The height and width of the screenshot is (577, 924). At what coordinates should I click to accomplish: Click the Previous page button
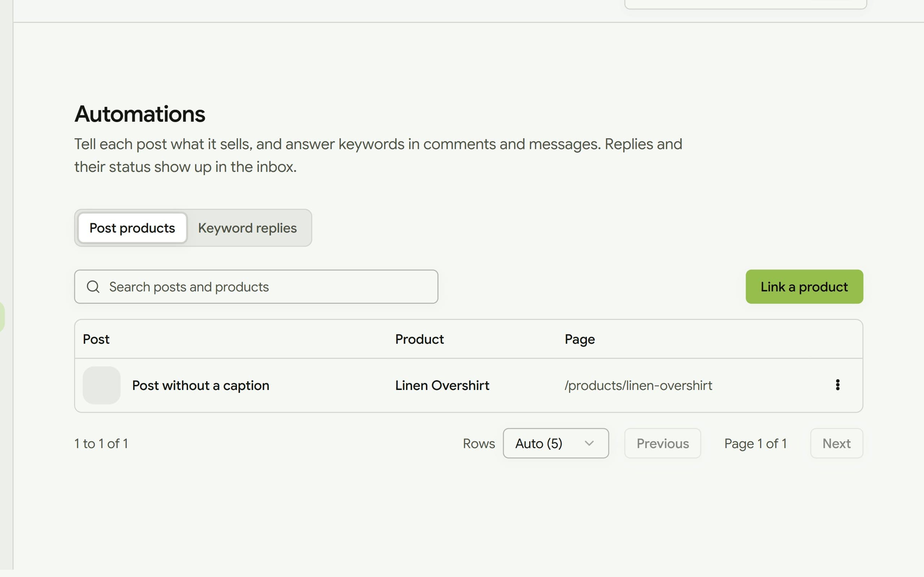point(662,443)
